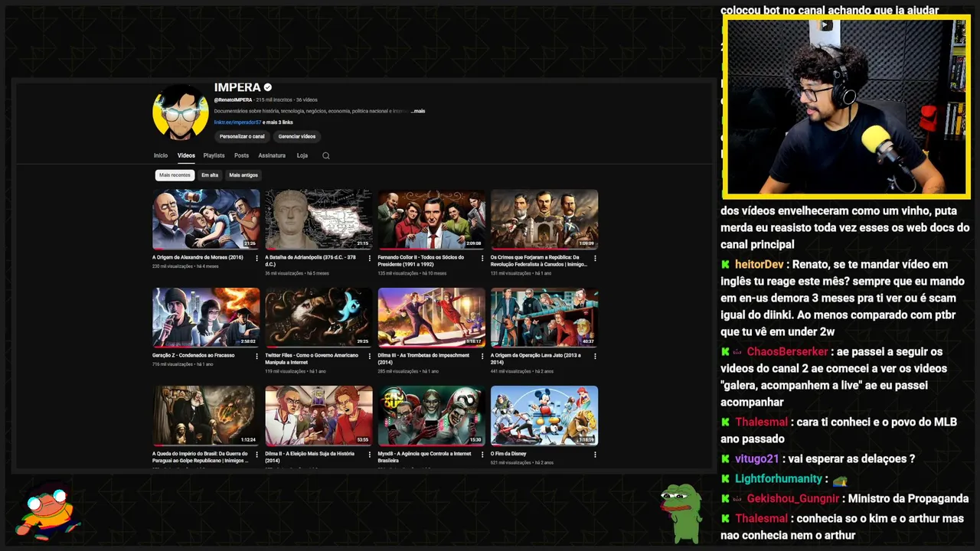The image size is (980, 551).
Task: Click the Geração Z - Condenados ao Fracasso title
Action: [194, 355]
